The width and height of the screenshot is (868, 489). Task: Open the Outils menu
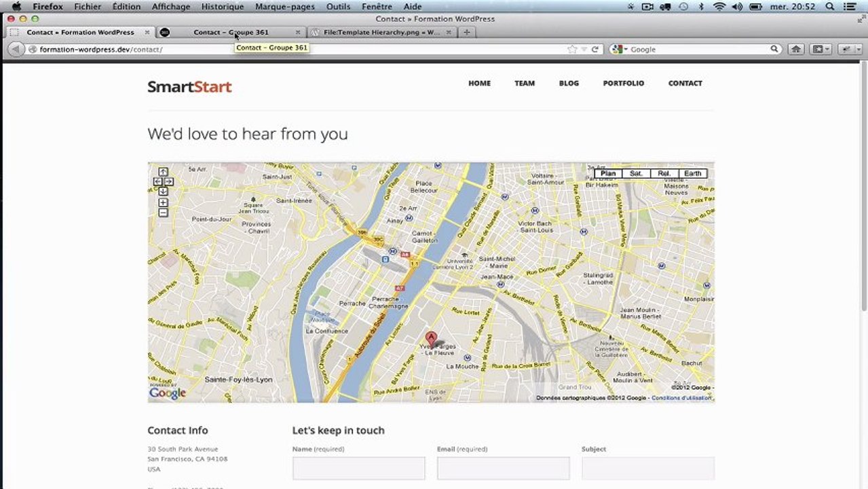point(338,6)
